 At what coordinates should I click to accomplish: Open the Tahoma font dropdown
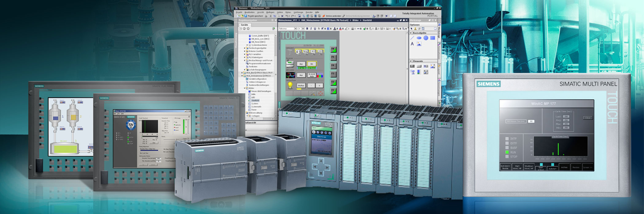pos(296,29)
